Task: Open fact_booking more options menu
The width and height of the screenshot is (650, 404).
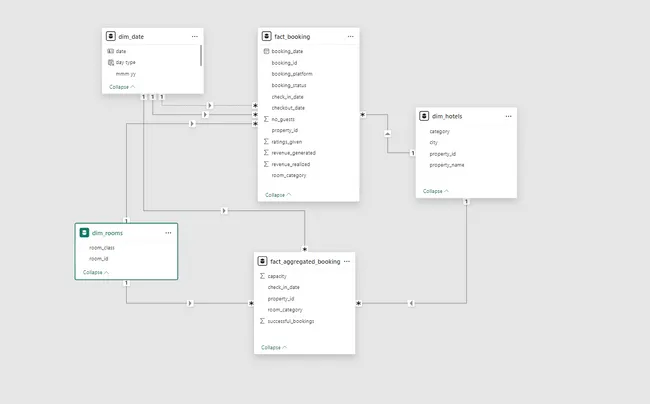Action: (x=351, y=36)
